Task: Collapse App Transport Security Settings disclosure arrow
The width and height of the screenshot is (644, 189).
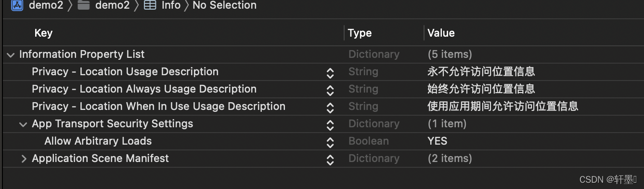Action: [23, 124]
